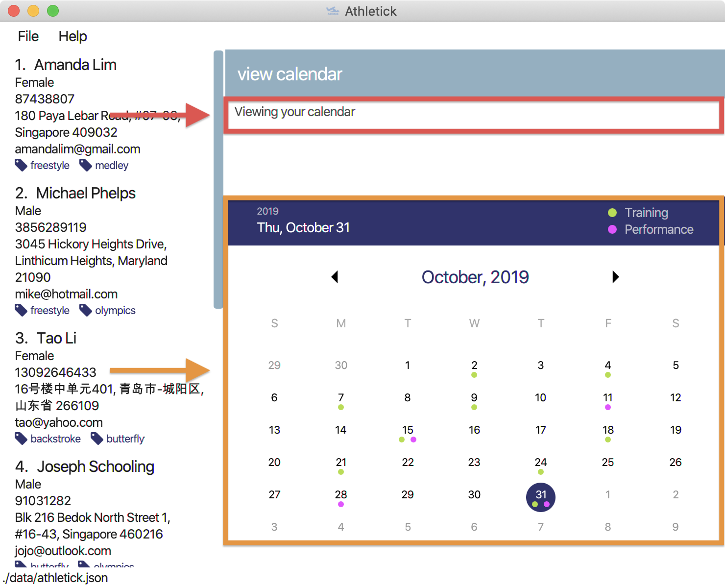Select October 24 on the calendar
This screenshot has height=588, width=725.
tap(541, 463)
